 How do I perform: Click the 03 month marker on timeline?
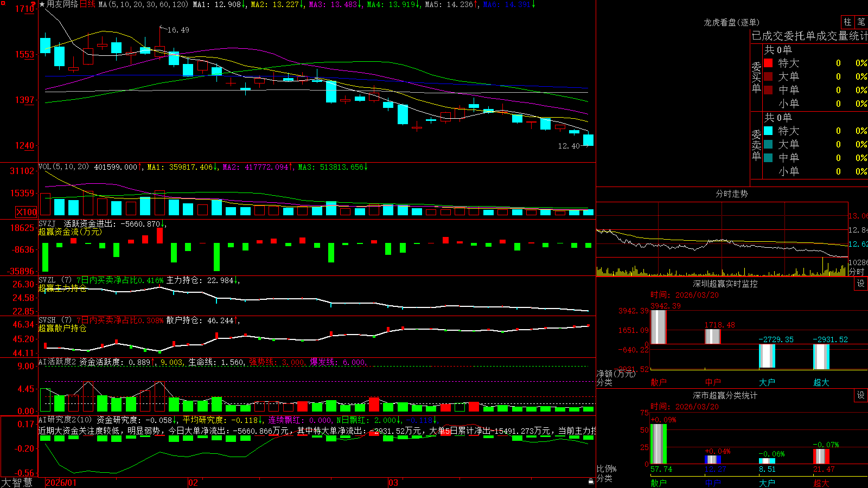tap(393, 483)
